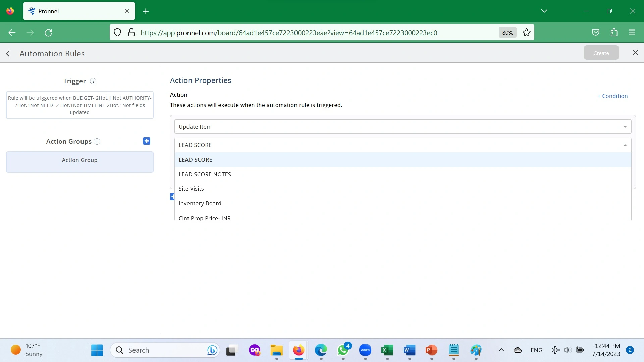Open the weather widget showing 107°F Sunny

pyautogui.click(x=27, y=350)
